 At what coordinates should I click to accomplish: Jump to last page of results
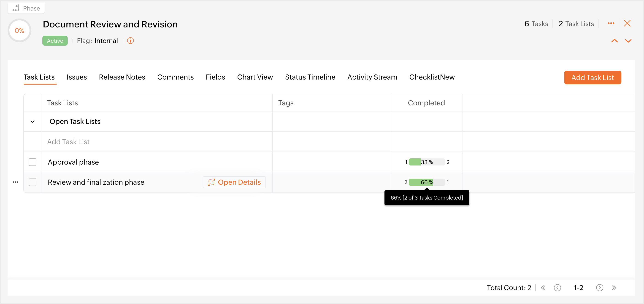click(614, 288)
